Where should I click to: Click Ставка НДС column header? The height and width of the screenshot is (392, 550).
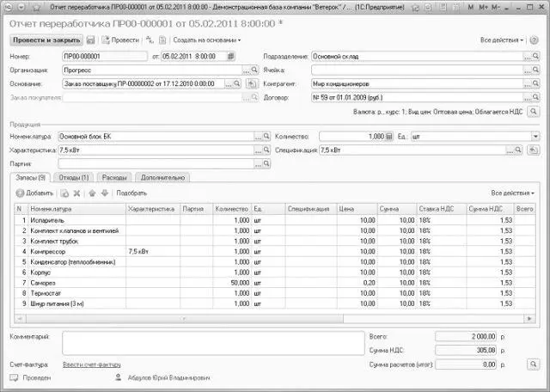(442, 209)
